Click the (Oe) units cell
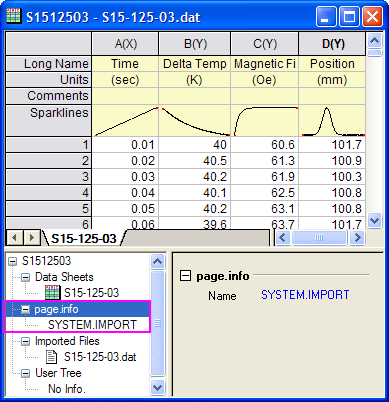 point(265,80)
